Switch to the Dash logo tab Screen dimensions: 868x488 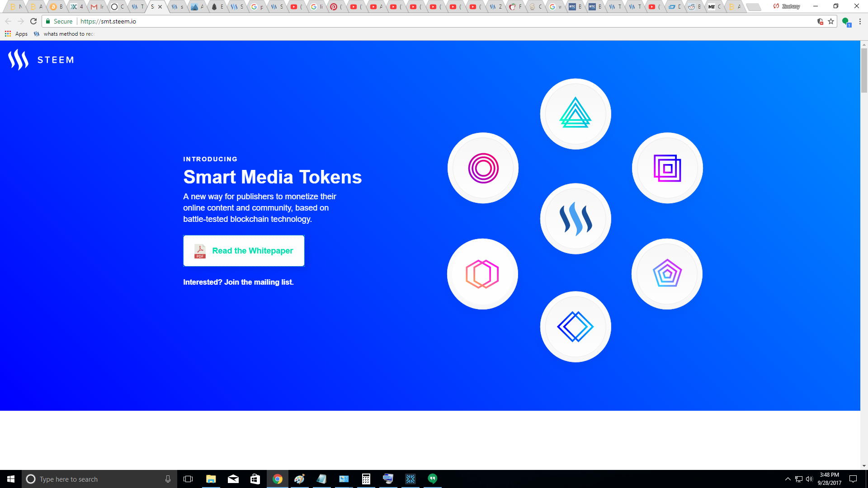point(674,7)
